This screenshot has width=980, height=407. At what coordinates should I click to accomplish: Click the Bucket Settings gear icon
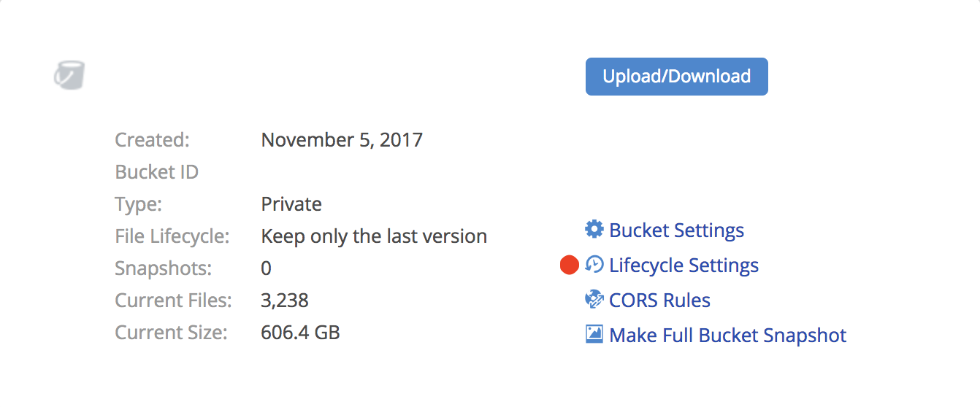(x=594, y=230)
